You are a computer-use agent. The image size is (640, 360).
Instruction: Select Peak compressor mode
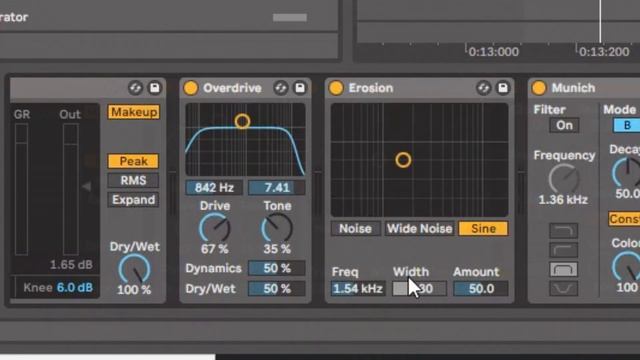pos(133,161)
